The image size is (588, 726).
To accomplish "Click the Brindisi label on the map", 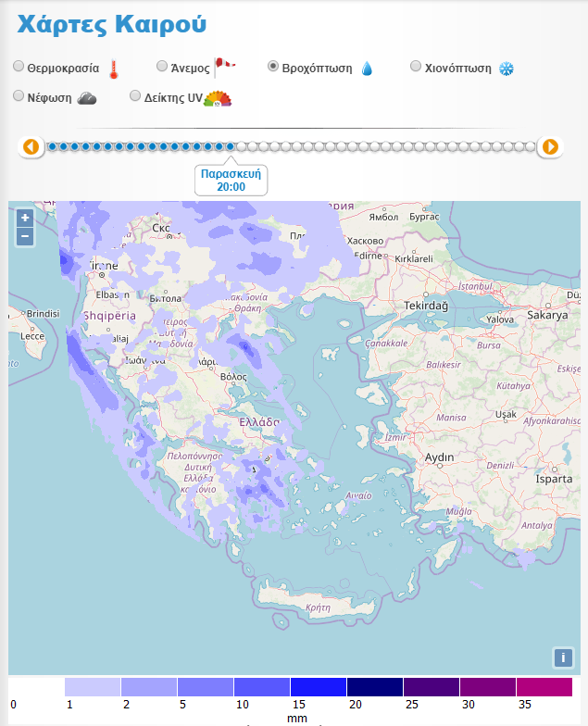I will (x=43, y=313).
